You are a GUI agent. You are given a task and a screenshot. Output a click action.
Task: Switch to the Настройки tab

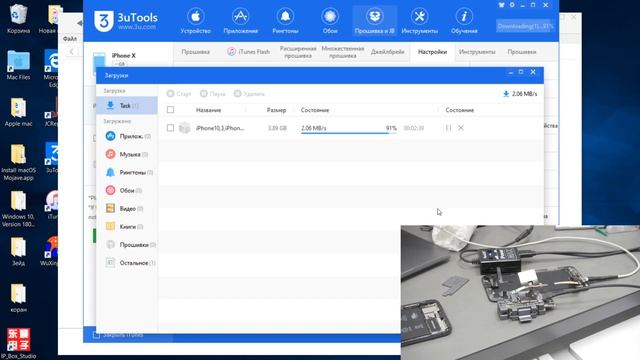tap(432, 52)
